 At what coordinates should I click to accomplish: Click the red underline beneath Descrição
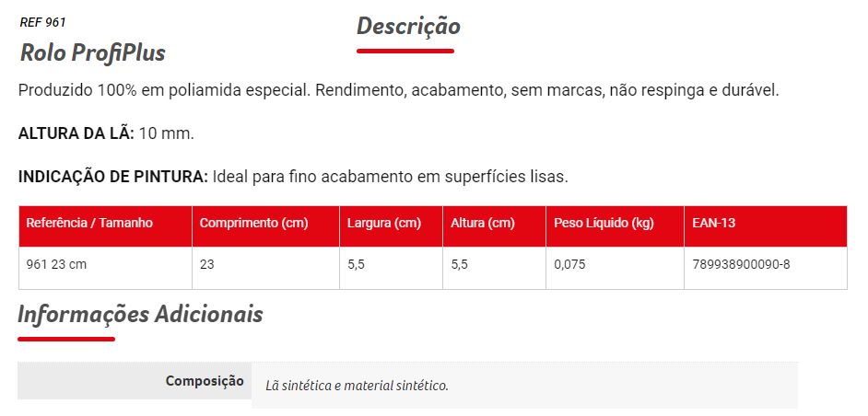405,50
